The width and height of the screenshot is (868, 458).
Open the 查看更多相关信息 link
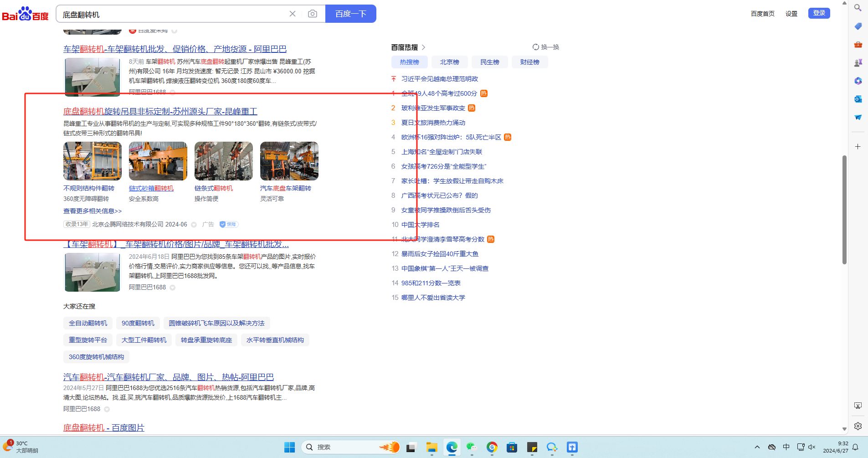click(92, 211)
